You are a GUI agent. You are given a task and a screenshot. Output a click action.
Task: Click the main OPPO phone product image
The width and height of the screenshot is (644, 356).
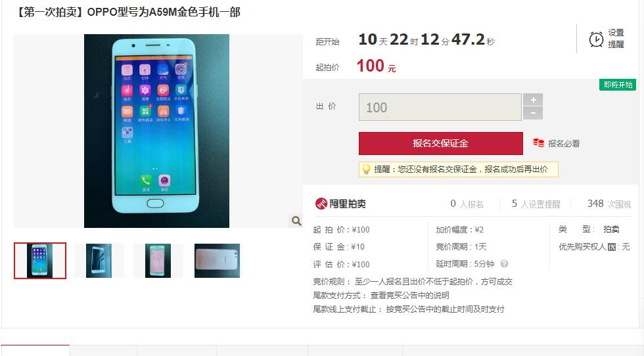pyautogui.click(x=157, y=131)
